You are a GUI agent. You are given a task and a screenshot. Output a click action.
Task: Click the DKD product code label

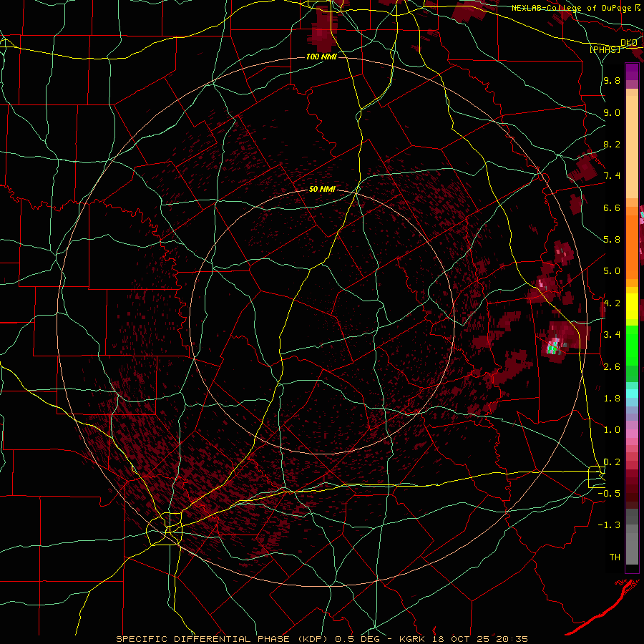pos(629,43)
